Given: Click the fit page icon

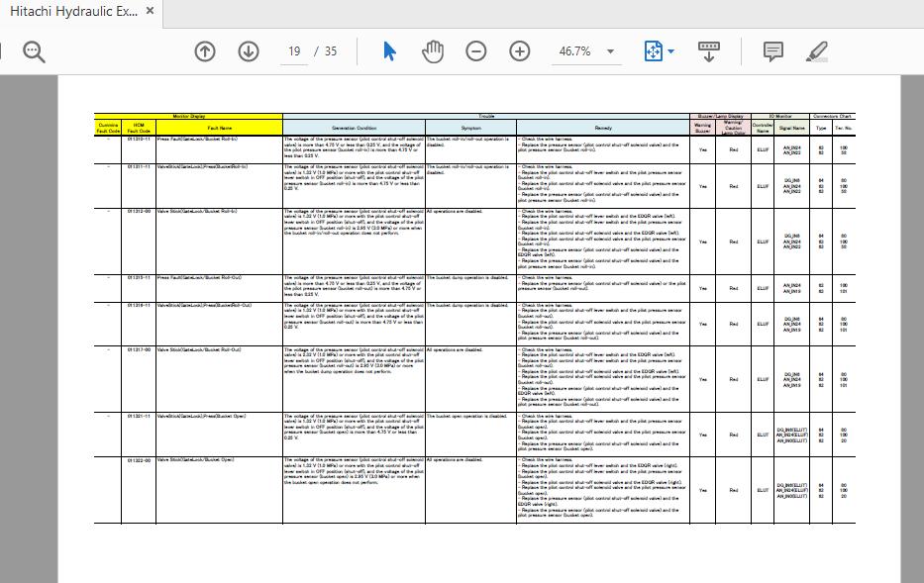Looking at the screenshot, I should point(654,51).
